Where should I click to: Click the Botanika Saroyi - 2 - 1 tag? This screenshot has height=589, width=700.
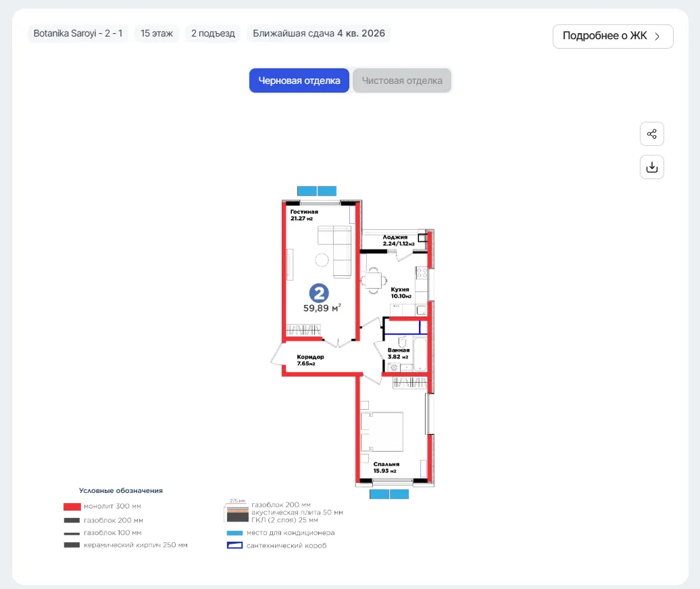click(78, 34)
